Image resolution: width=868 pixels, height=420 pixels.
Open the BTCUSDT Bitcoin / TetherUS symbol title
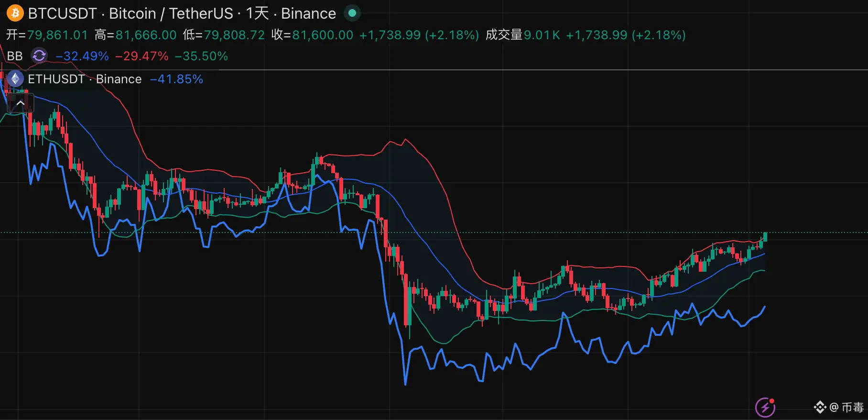(x=182, y=13)
